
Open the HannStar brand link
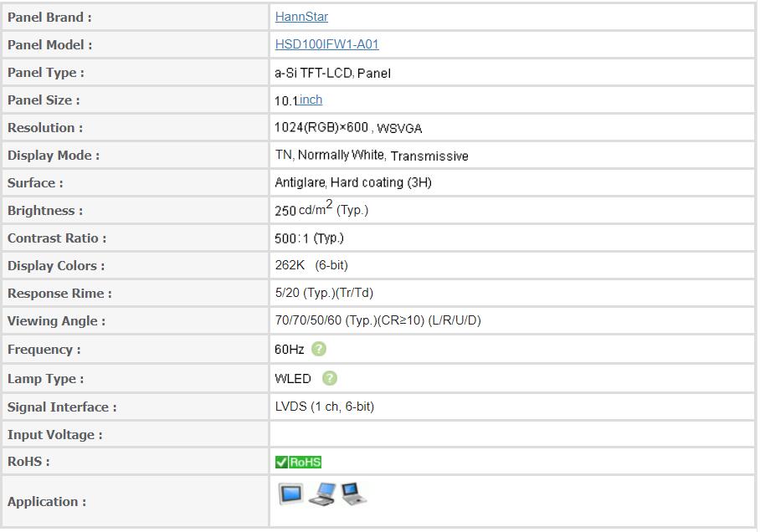(301, 17)
